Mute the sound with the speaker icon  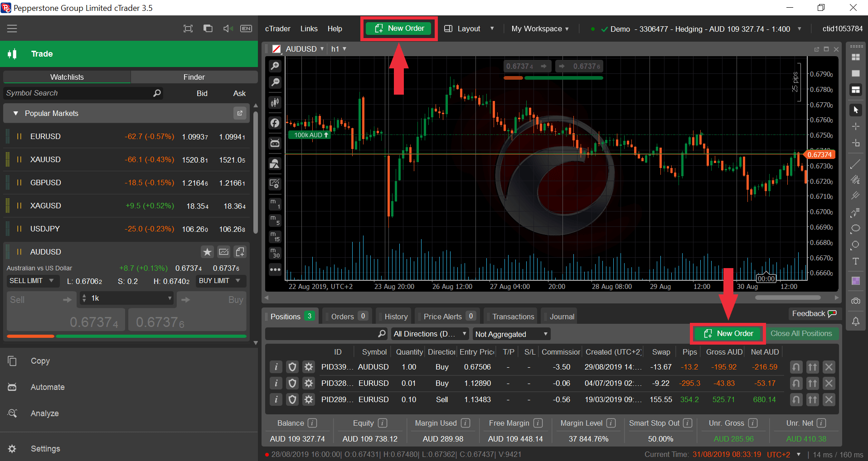point(228,29)
